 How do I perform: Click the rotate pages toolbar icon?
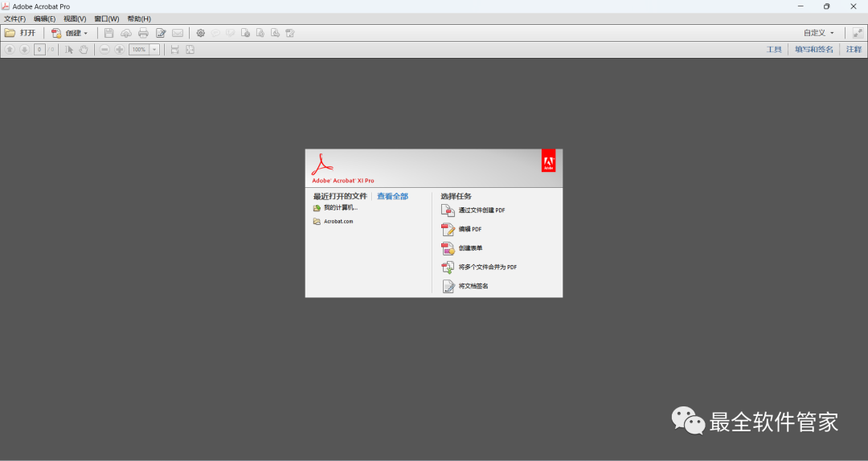[260, 33]
